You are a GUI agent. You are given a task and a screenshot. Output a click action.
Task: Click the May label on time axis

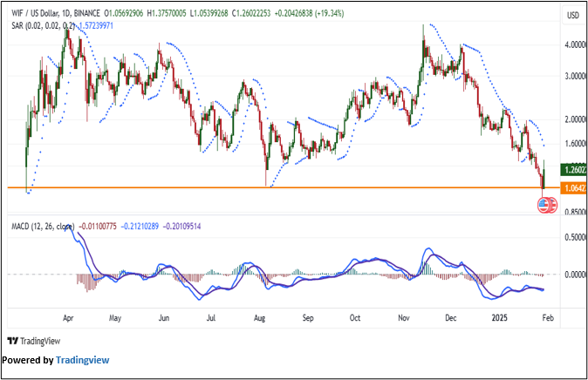click(115, 318)
